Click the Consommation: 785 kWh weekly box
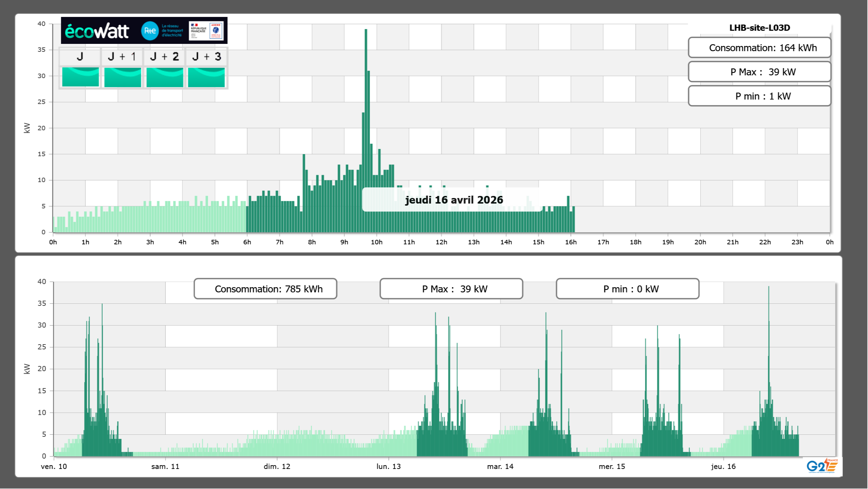This screenshot has width=868, height=489. (x=265, y=289)
